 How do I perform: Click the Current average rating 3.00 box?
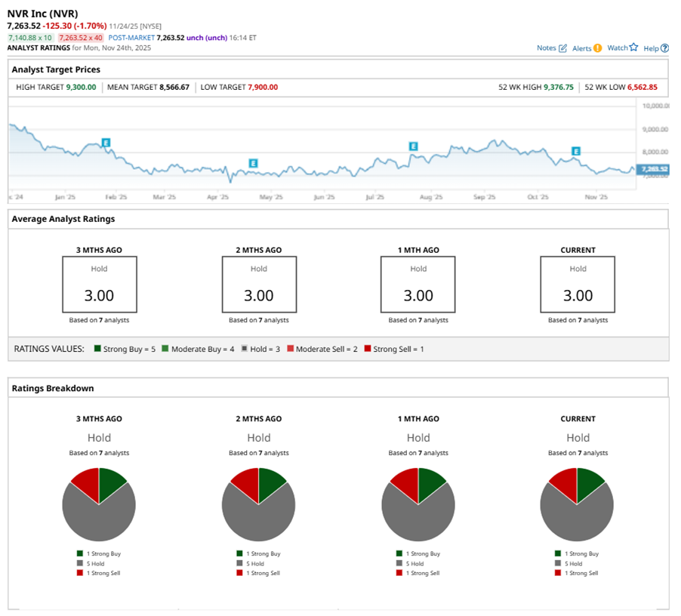[x=578, y=284]
